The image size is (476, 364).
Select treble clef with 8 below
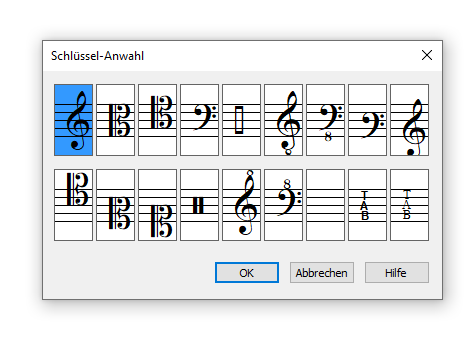(283, 120)
